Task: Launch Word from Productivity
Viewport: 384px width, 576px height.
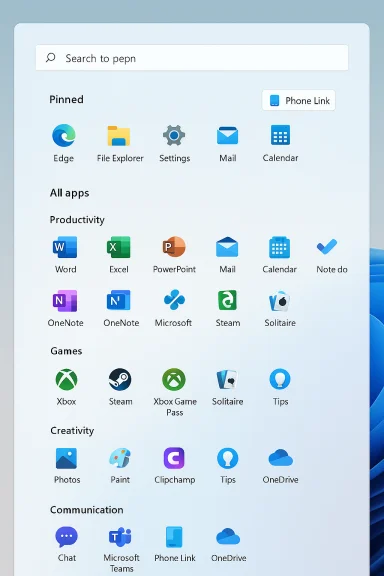Action: coord(65,255)
